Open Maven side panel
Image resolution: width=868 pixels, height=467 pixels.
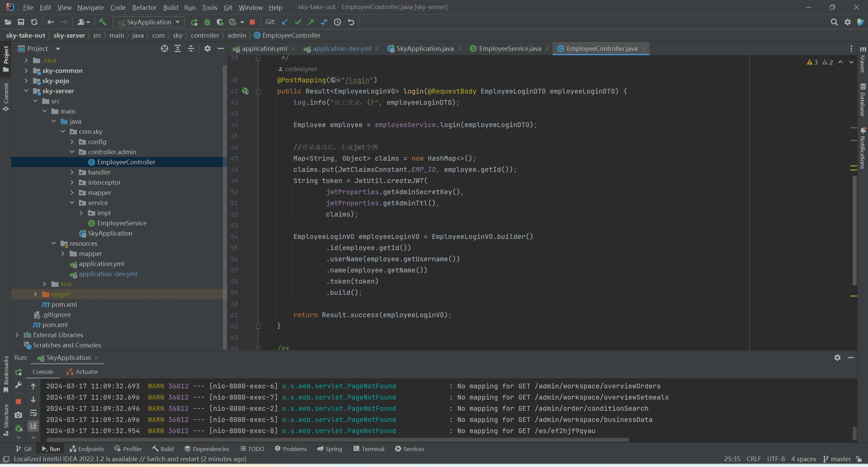[x=863, y=60]
